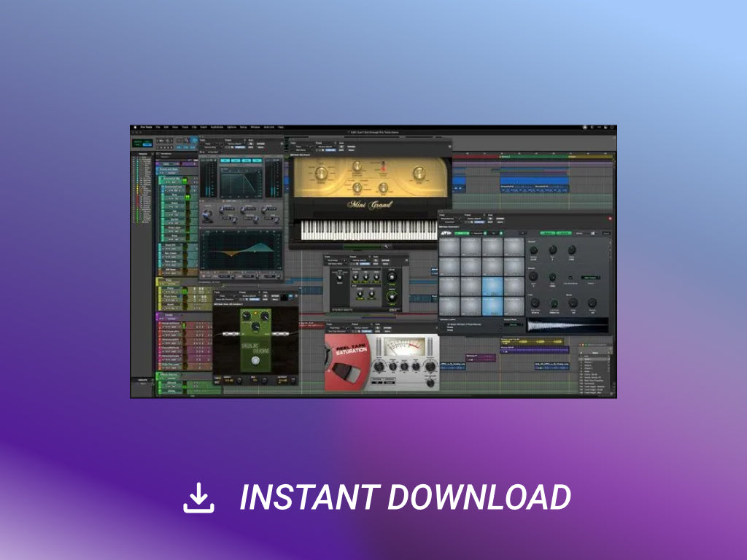Turn the rightmost large Reel Tape knob

point(430,366)
